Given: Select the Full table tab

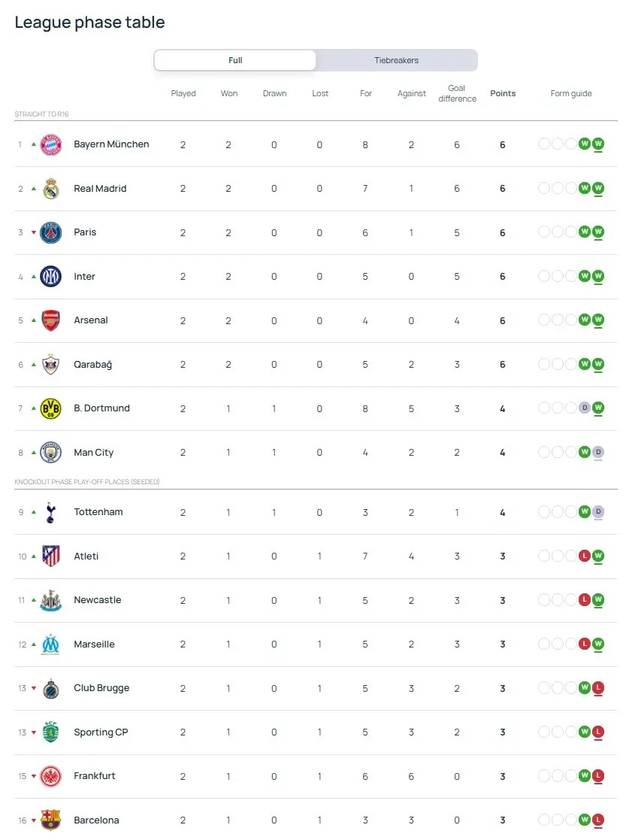Looking at the screenshot, I should tap(235, 60).
